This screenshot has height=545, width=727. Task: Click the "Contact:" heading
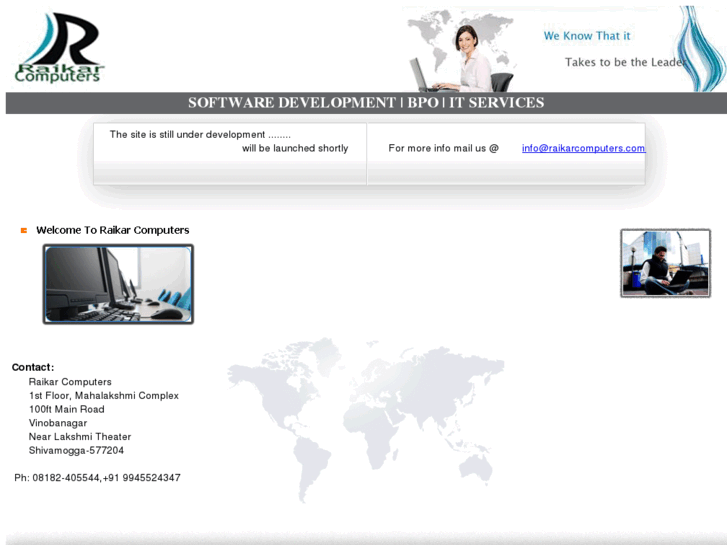(x=33, y=367)
